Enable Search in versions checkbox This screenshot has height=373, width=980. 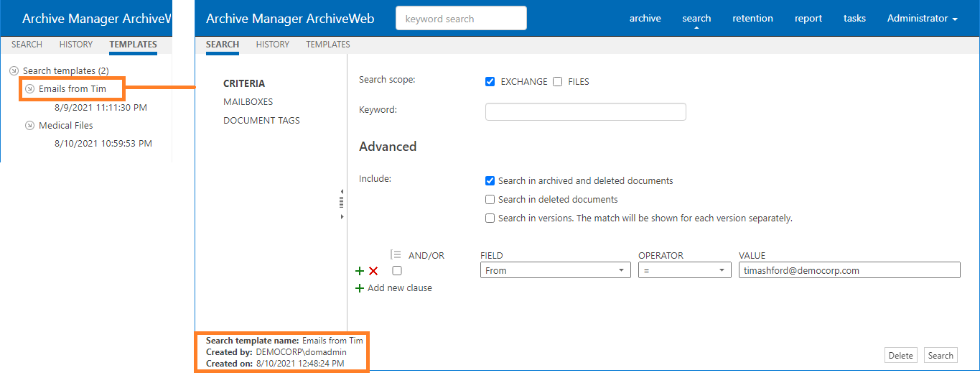pos(490,218)
